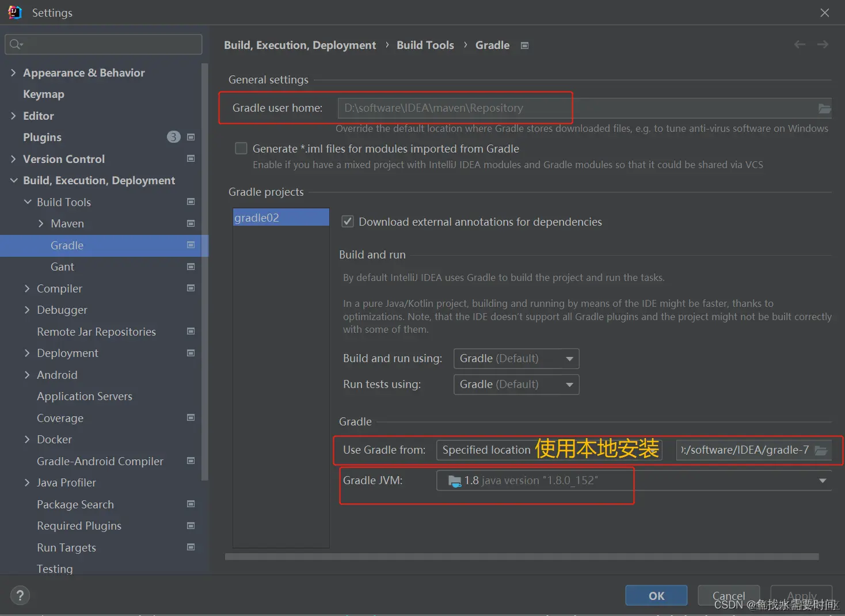Expand the Android node
Image resolution: width=845 pixels, height=616 pixels.
tap(27, 375)
